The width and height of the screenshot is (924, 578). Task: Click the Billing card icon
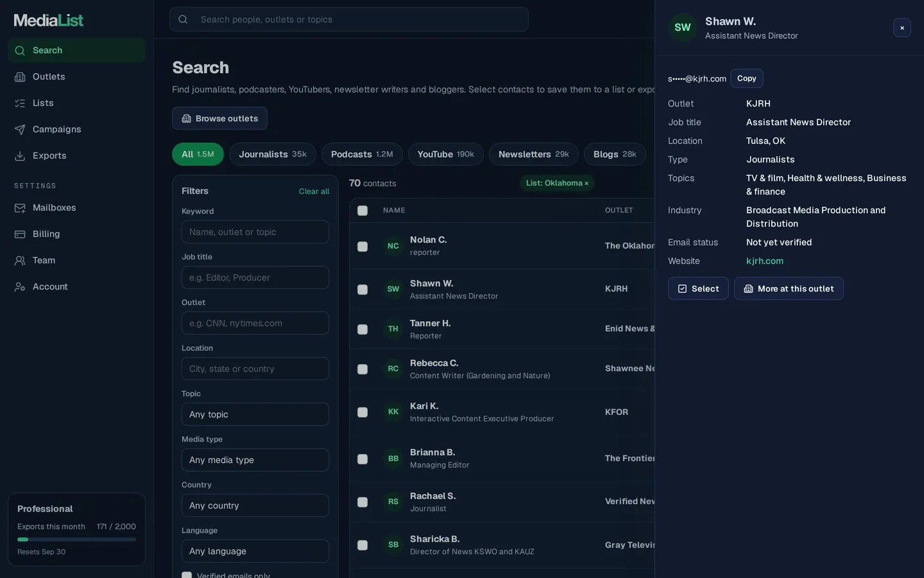(20, 234)
